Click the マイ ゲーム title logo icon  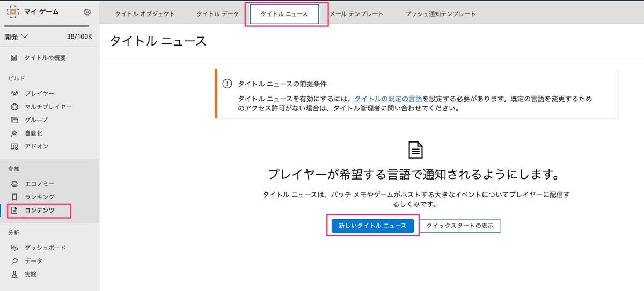[x=12, y=12]
